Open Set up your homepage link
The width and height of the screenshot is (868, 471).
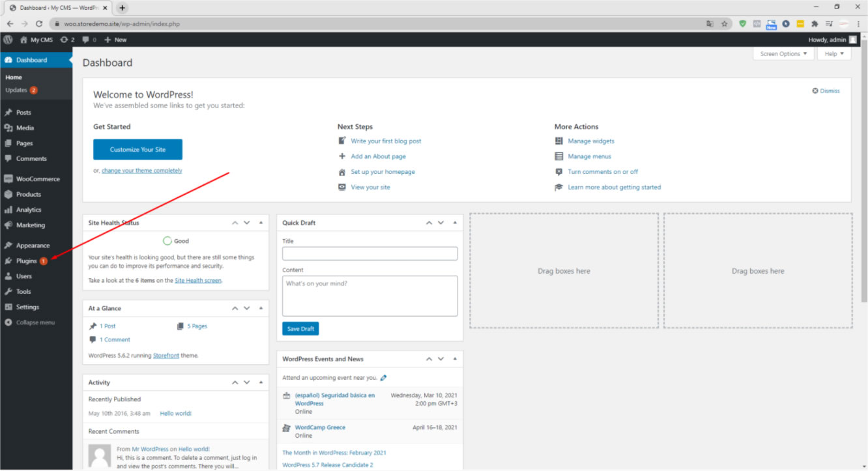click(x=383, y=172)
